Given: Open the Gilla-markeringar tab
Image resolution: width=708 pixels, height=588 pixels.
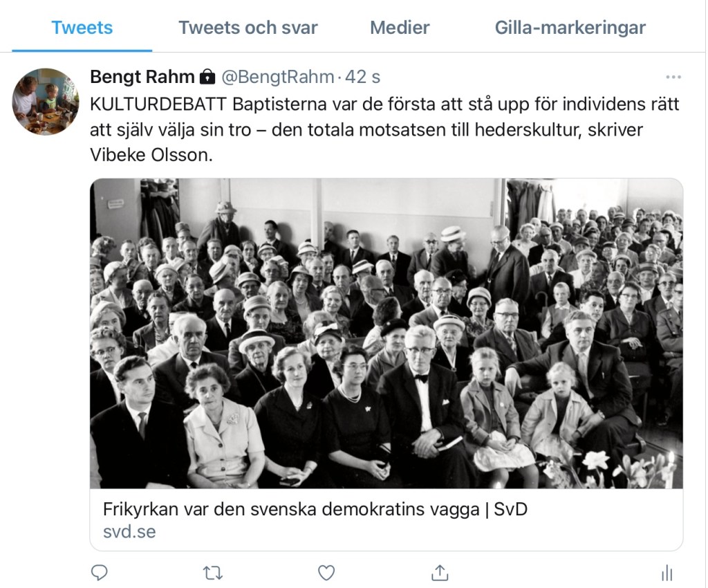Looking at the screenshot, I should click(570, 28).
